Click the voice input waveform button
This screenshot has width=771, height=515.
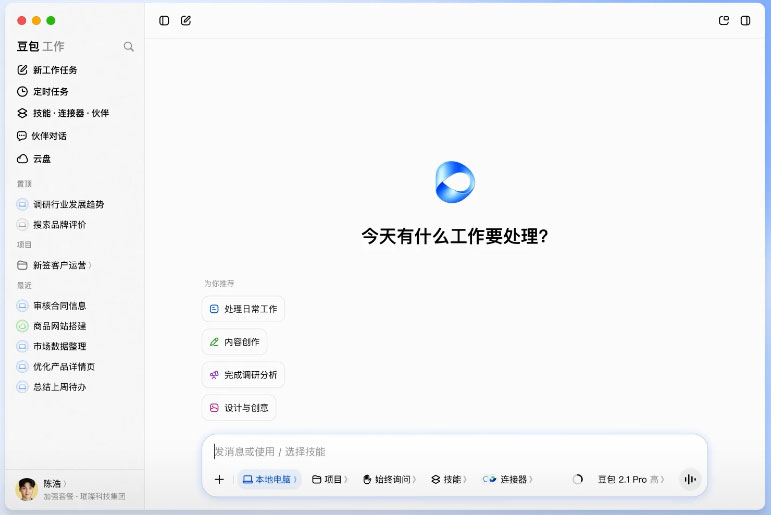pyautogui.click(x=690, y=479)
